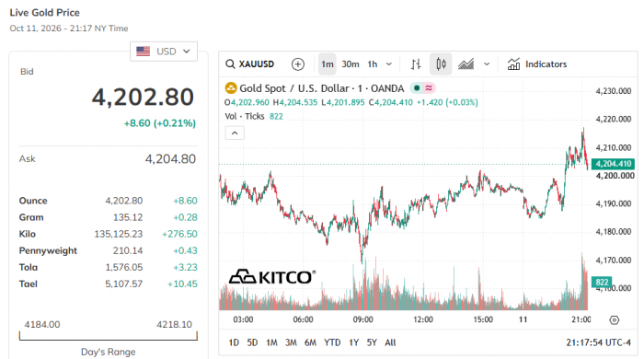Click the compare or add symbol plus icon
Screen dimensions: 644x359
point(298,64)
